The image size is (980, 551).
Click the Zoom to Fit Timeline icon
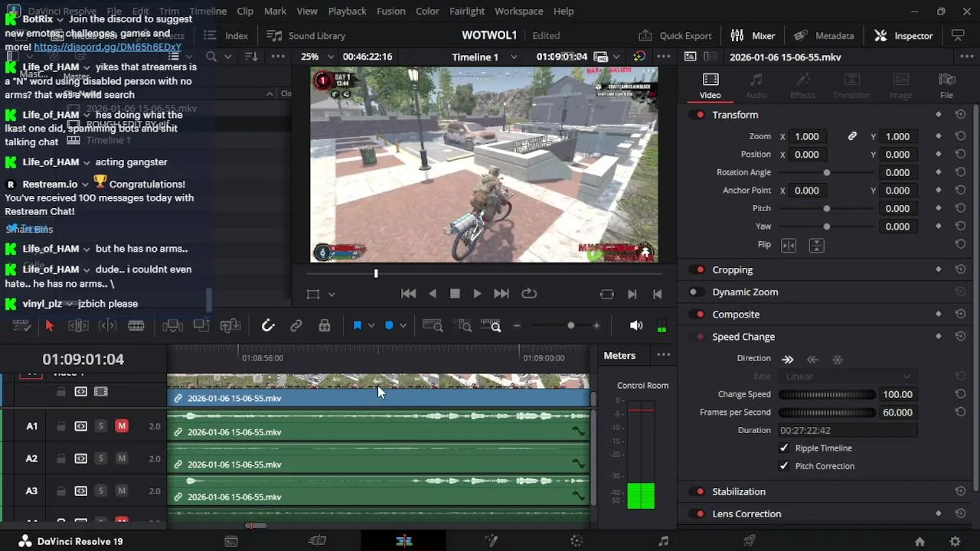(433, 326)
